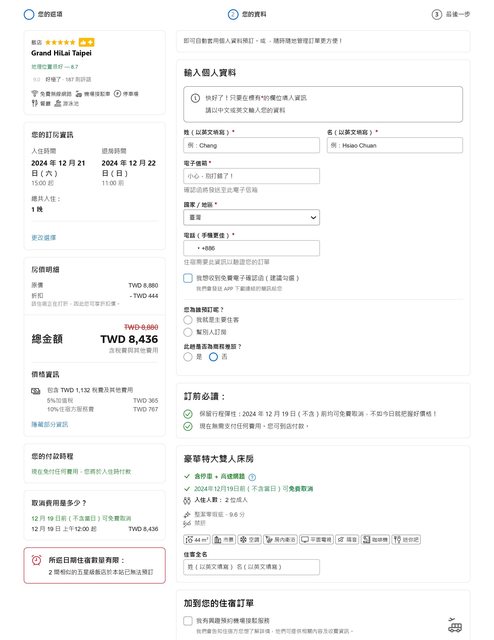
Task: Open the country/region dropdown
Action: pyautogui.click(x=251, y=217)
